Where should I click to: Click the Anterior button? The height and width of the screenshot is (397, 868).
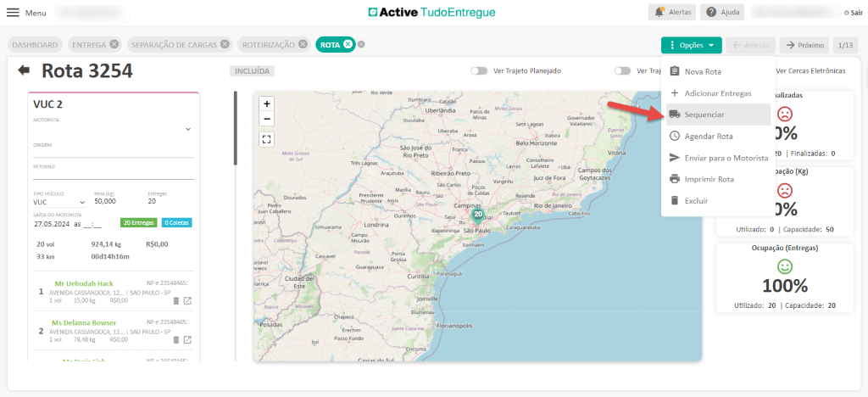click(751, 45)
